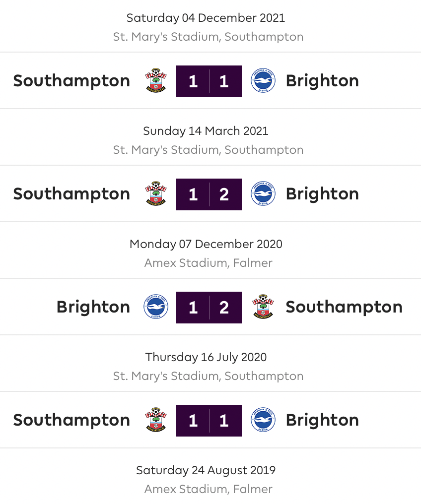
Task: Click Brighton crest in 04 December 2021 match
Action: click(263, 81)
